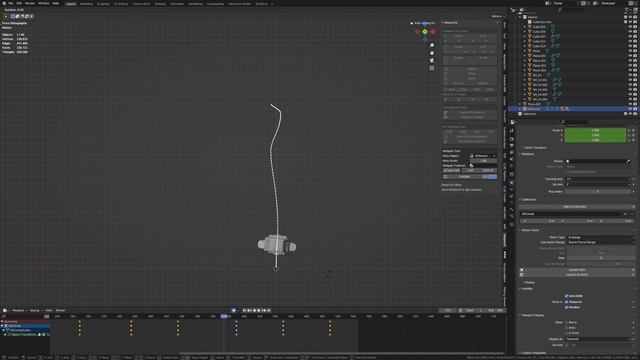Click the timeline End frame field
The height and width of the screenshot is (360, 640).
[x=495, y=311]
